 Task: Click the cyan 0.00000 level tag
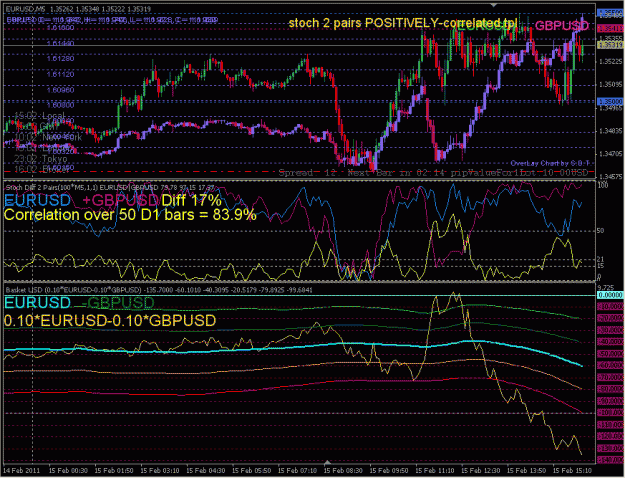pos(611,295)
